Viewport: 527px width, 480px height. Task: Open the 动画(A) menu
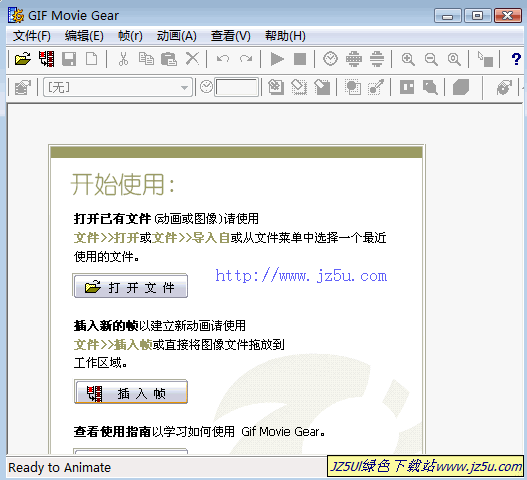tap(177, 36)
